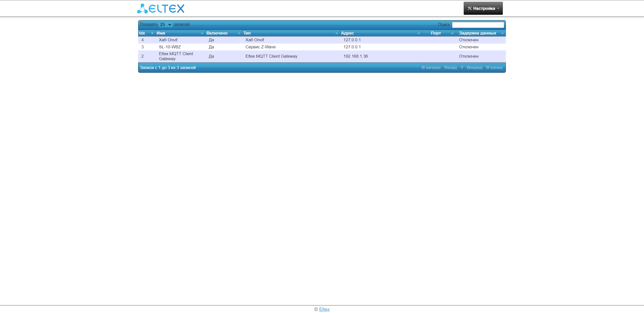Screen dimensions: 644x313
Task: Open the records-per-page 25 dropdown
Action: [x=166, y=25]
